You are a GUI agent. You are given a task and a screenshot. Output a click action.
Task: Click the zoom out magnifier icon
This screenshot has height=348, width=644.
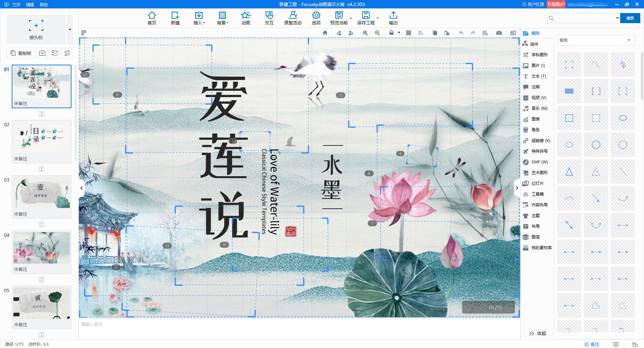377,33
